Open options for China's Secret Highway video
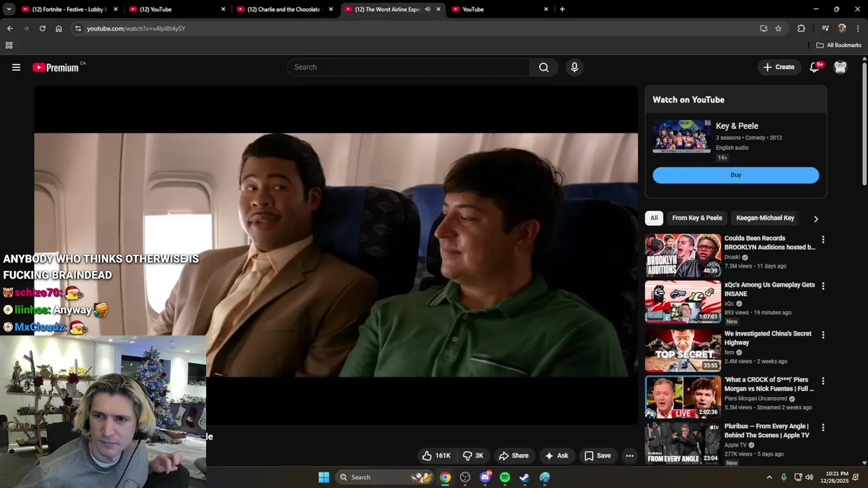This screenshot has width=868, height=488. point(823,335)
